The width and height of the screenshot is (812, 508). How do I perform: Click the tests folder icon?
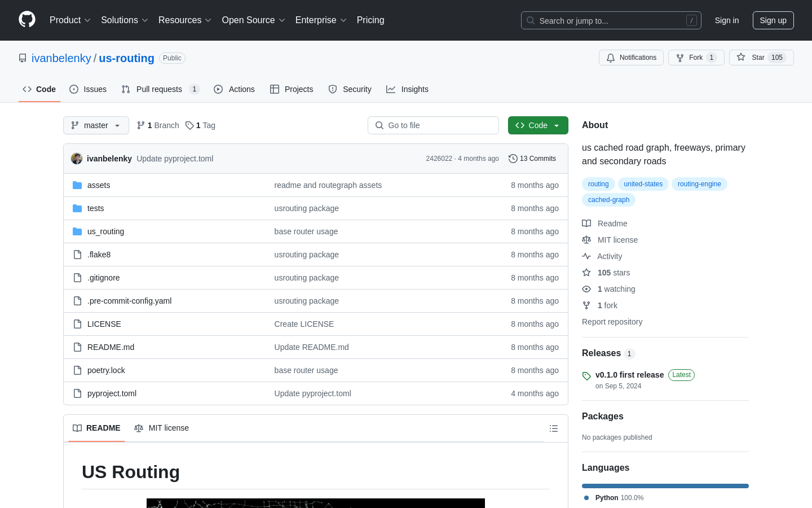(x=77, y=208)
